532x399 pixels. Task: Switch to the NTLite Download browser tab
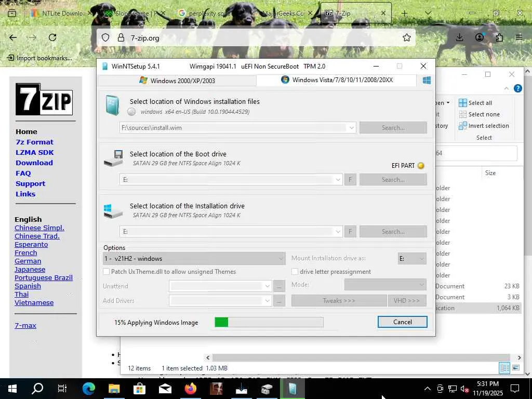[x=58, y=13]
